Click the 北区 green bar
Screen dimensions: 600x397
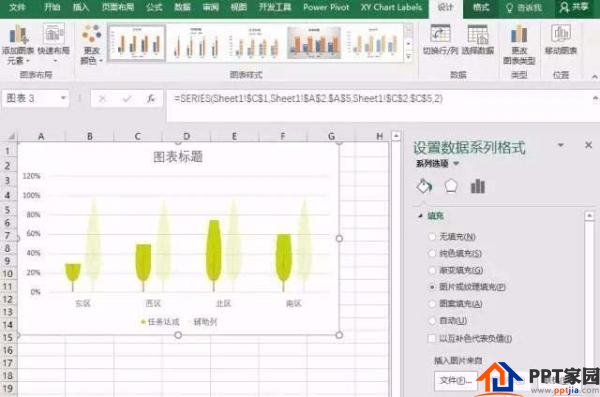(213, 251)
